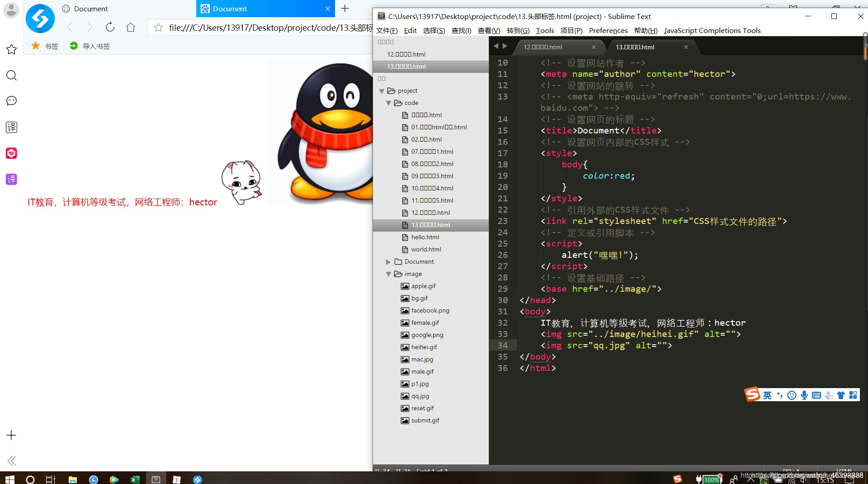
Task: Close the active Document browser tab
Action: click(x=328, y=9)
